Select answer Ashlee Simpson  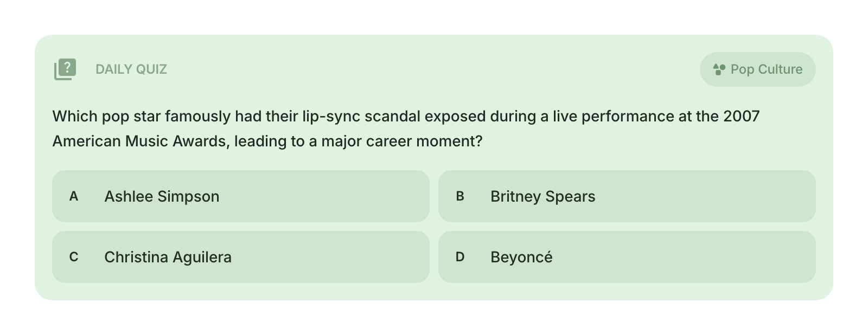(162, 196)
